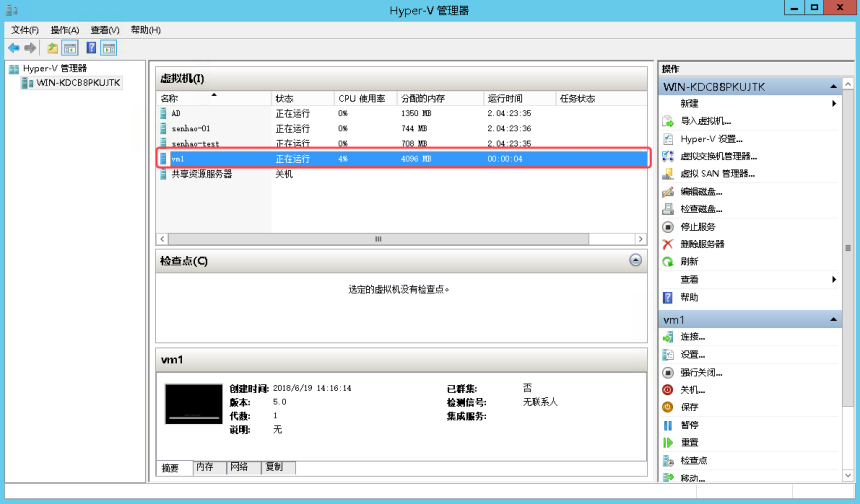This screenshot has height=504, width=860.
Task: Click 关机 shutdown action for vm1
Action: coord(693,390)
